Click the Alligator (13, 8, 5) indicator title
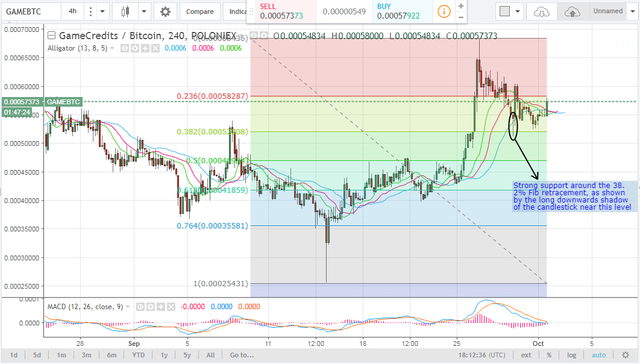Image resolution: width=640 pixels, height=364 pixels. (78, 48)
